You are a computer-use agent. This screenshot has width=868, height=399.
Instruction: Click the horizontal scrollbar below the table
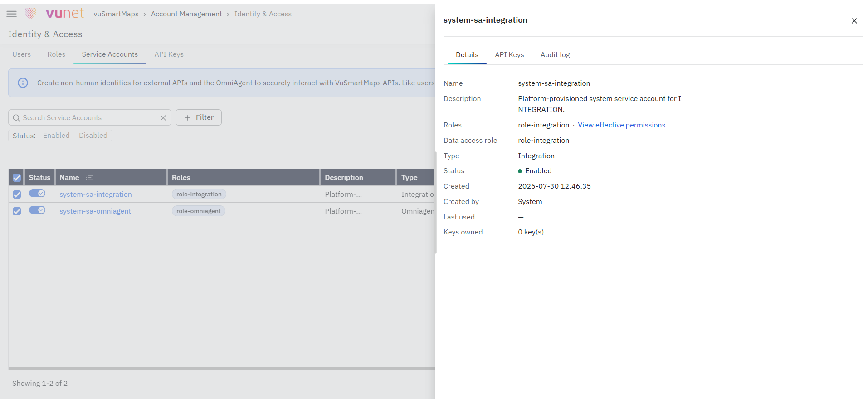tap(222, 369)
